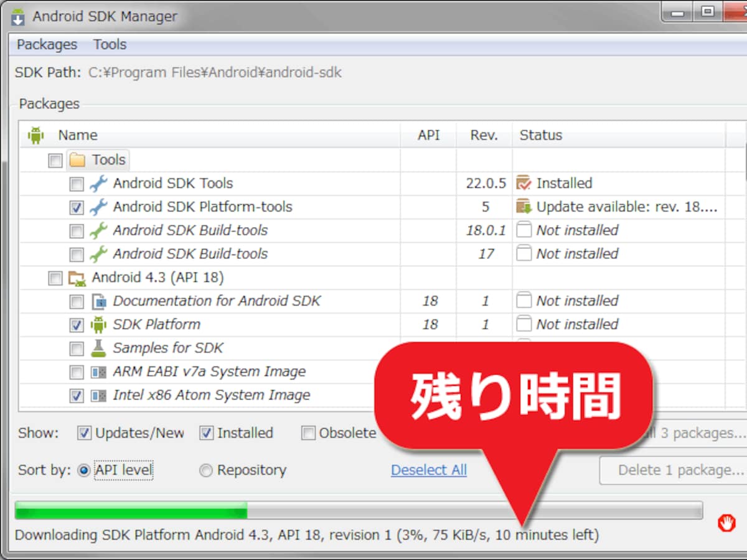Click Not installed icon for Build-tools 17
This screenshot has width=747, height=560.
point(525,254)
